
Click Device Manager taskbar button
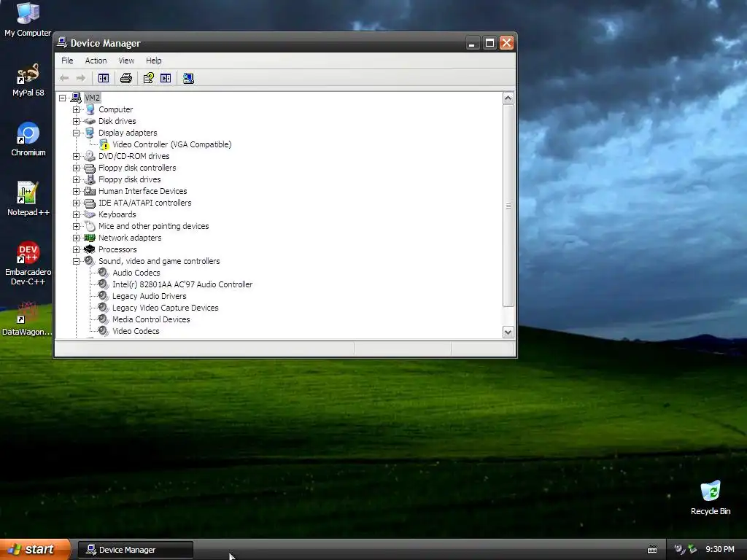point(135,550)
